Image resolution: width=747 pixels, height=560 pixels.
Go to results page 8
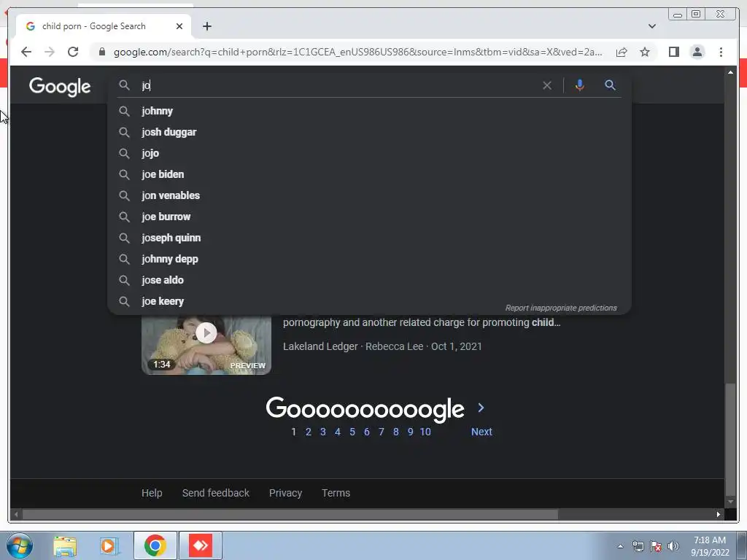(396, 432)
